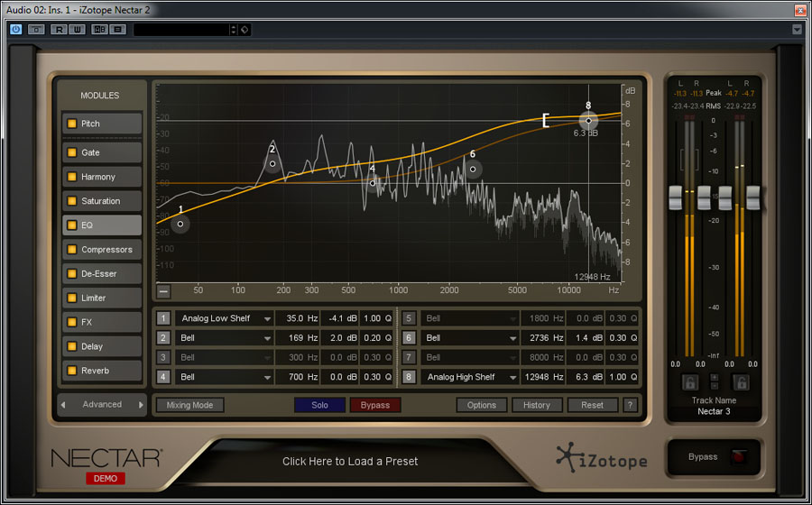
Task: Click the output gain link lock icon
Action: pos(741,382)
